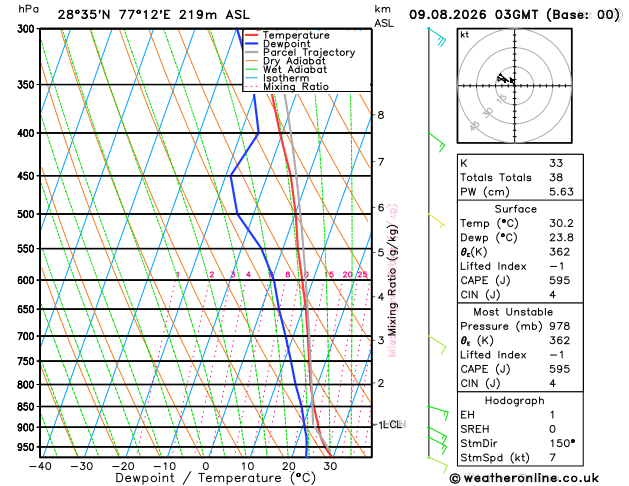Click the kt label in the hodograph

point(465,35)
